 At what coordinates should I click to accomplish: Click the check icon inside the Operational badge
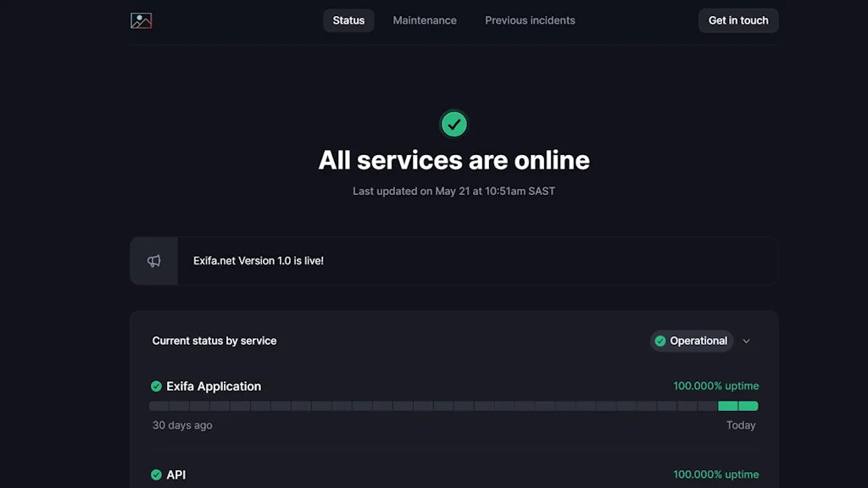click(662, 341)
